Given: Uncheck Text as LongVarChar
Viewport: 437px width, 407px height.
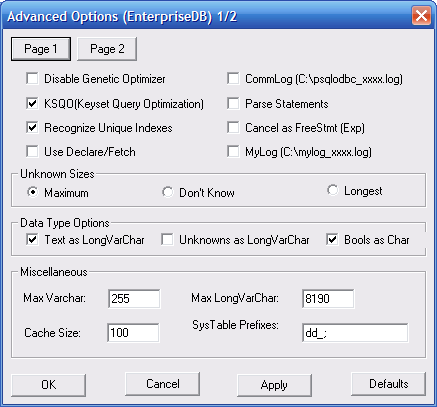Looking at the screenshot, I should [x=32, y=240].
